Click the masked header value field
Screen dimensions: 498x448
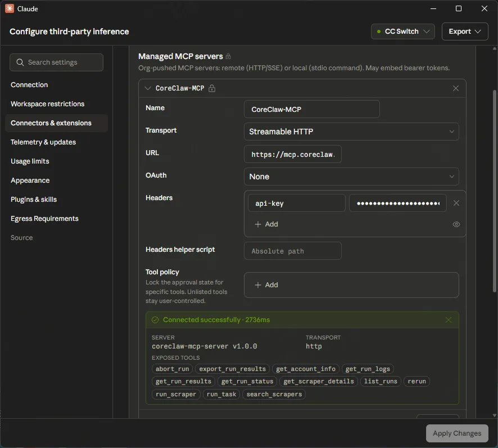click(397, 203)
